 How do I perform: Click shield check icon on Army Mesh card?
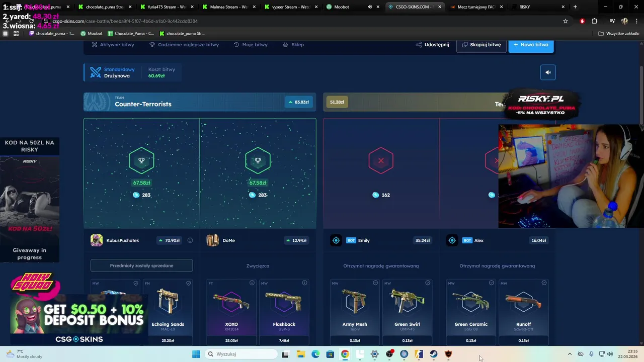click(x=375, y=283)
